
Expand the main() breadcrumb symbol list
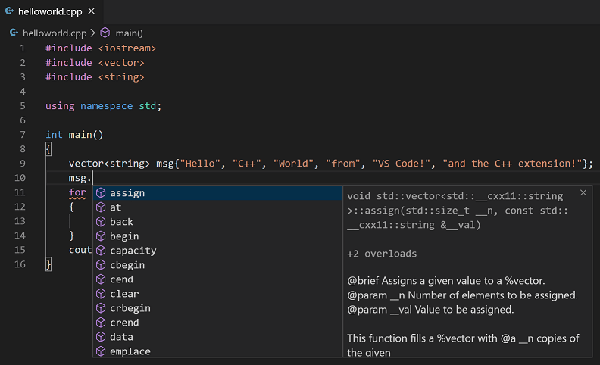[129, 33]
